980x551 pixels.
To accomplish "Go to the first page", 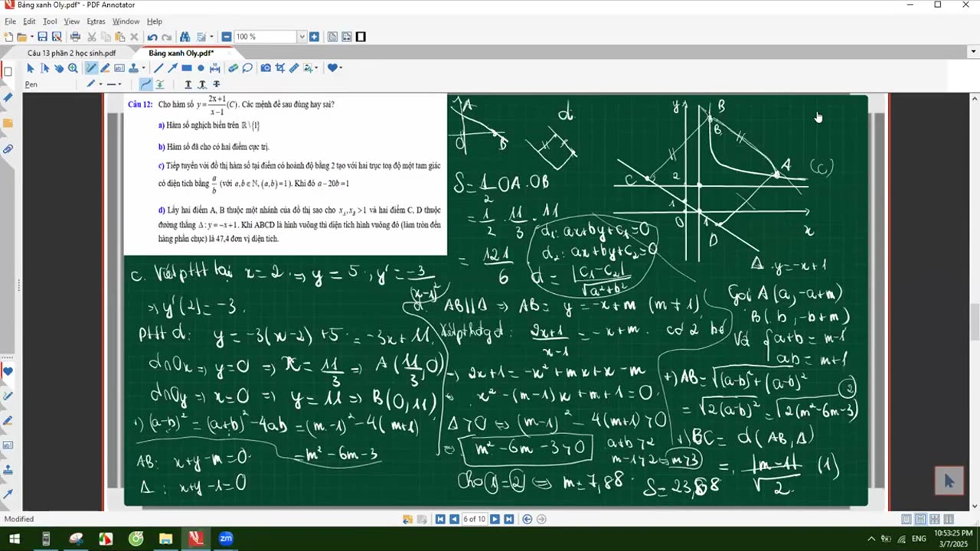I will (440, 519).
